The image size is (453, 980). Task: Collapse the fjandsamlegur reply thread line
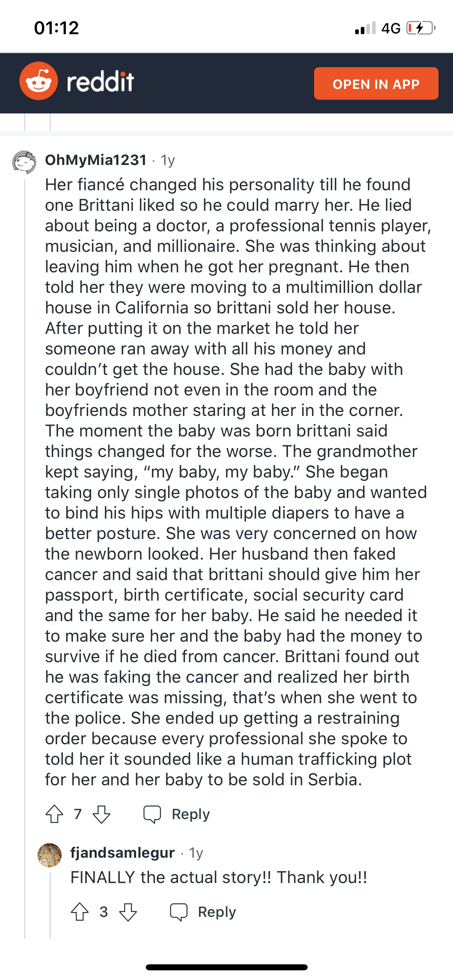click(50, 905)
